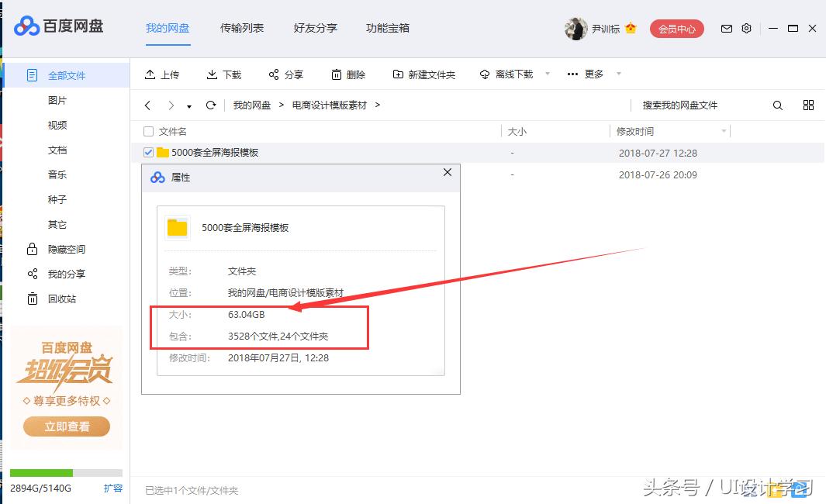
Task: Expand the 离线下载 dropdown arrow
Action: (x=548, y=74)
